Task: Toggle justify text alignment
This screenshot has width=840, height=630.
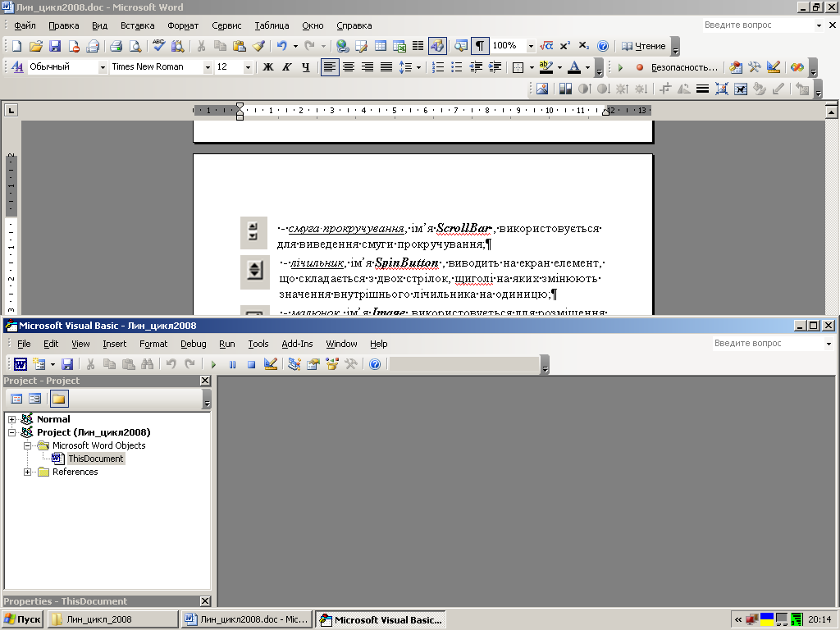Action: [x=386, y=67]
